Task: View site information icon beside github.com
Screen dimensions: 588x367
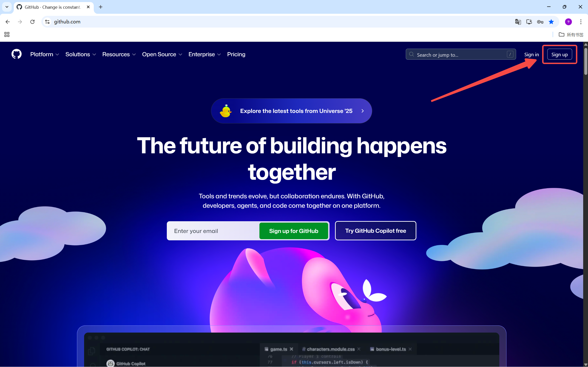Action: (x=47, y=22)
